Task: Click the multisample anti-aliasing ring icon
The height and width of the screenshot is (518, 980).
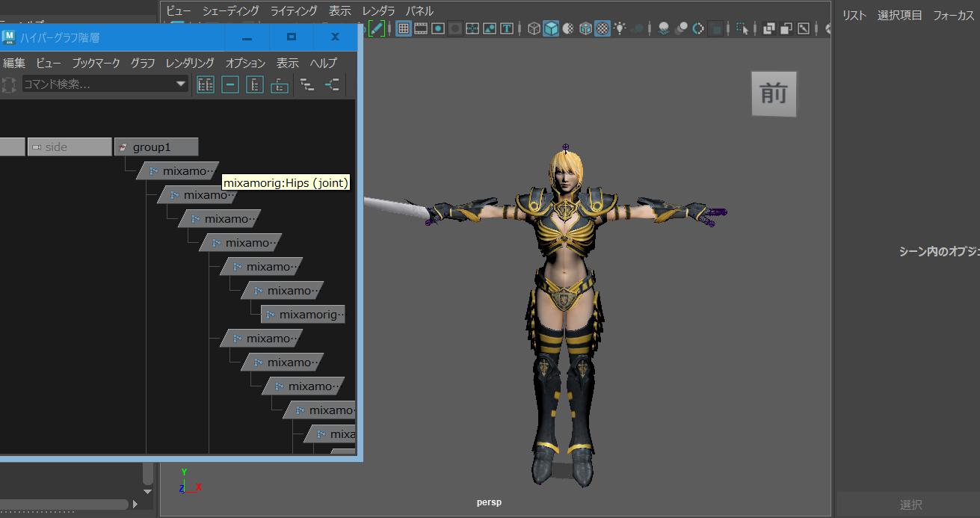Action: click(698, 28)
